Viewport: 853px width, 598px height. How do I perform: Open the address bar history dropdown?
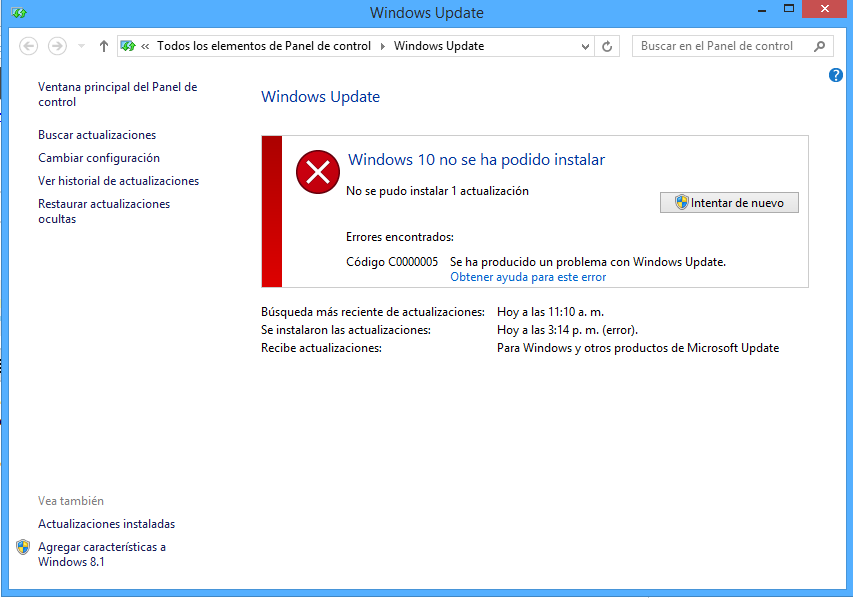(585, 47)
